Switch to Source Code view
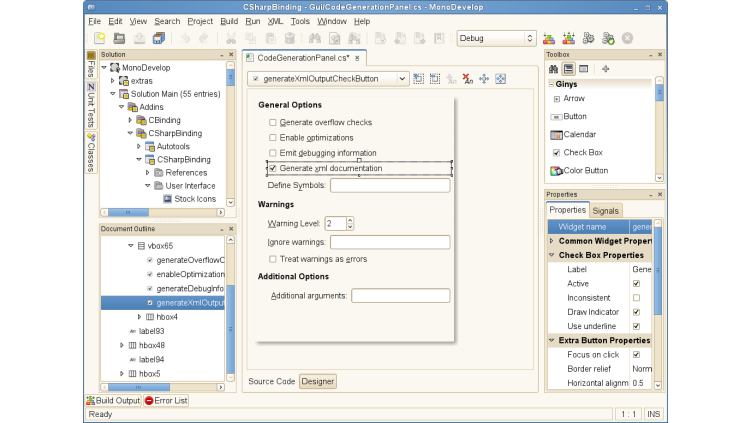 tap(271, 382)
